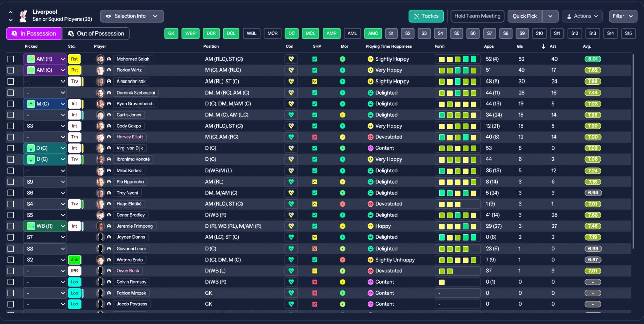The height and width of the screenshot is (324, 644).
Task: Click Harvey Elliott's 'Trn' status badge
Action: click(74, 137)
